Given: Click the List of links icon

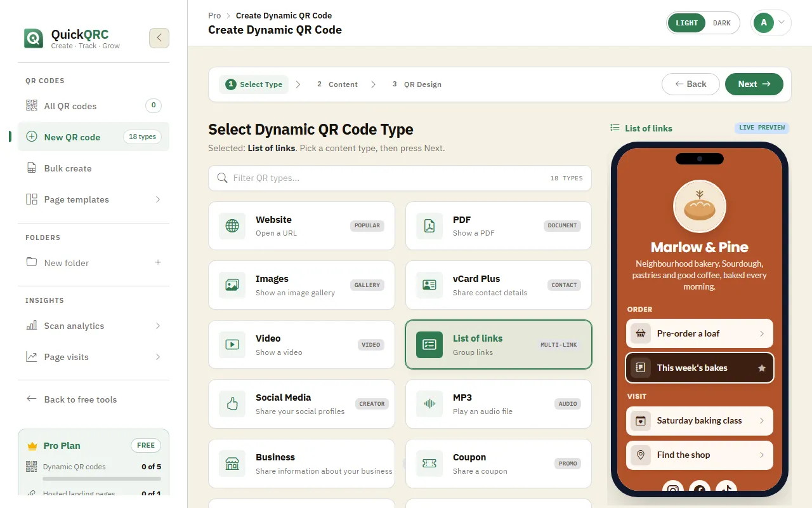Looking at the screenshot, I should click(x=429, y=345).
